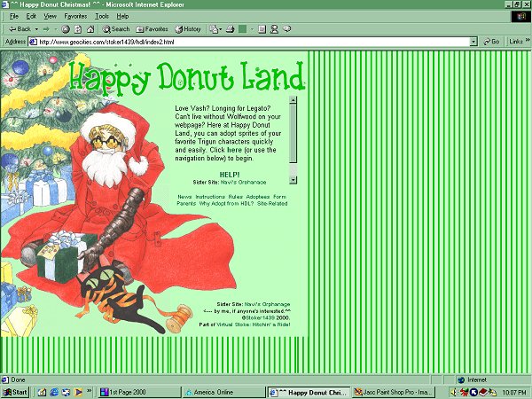Click the intro text scroll down arrow
Screen dimensions: 532x399
click(293, 180)
